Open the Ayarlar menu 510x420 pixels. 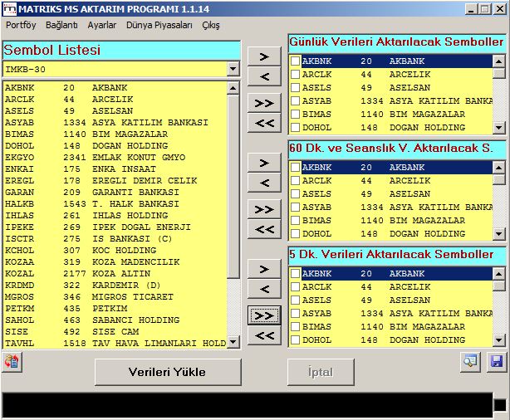click(102, 25)
